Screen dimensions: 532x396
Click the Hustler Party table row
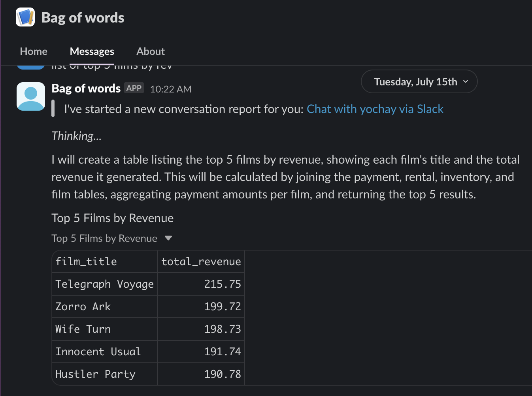(x=95, y=374)
